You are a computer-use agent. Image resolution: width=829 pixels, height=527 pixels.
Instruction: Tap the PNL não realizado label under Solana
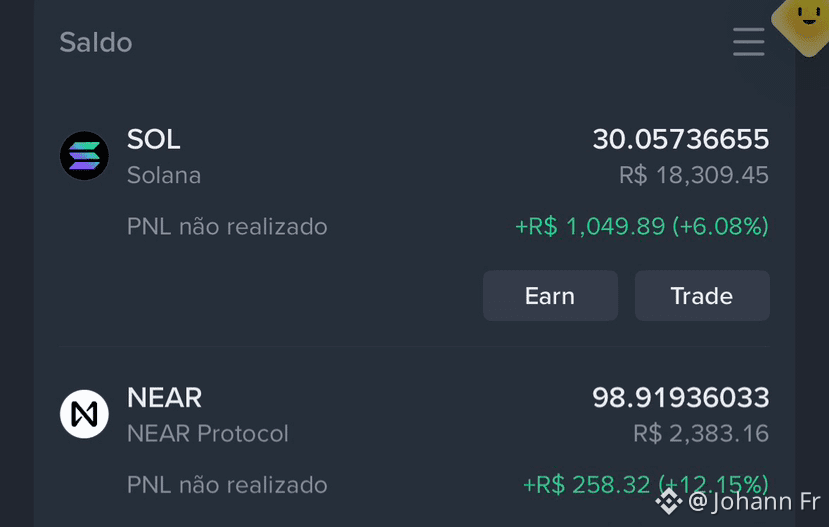(x=227, y=227)
